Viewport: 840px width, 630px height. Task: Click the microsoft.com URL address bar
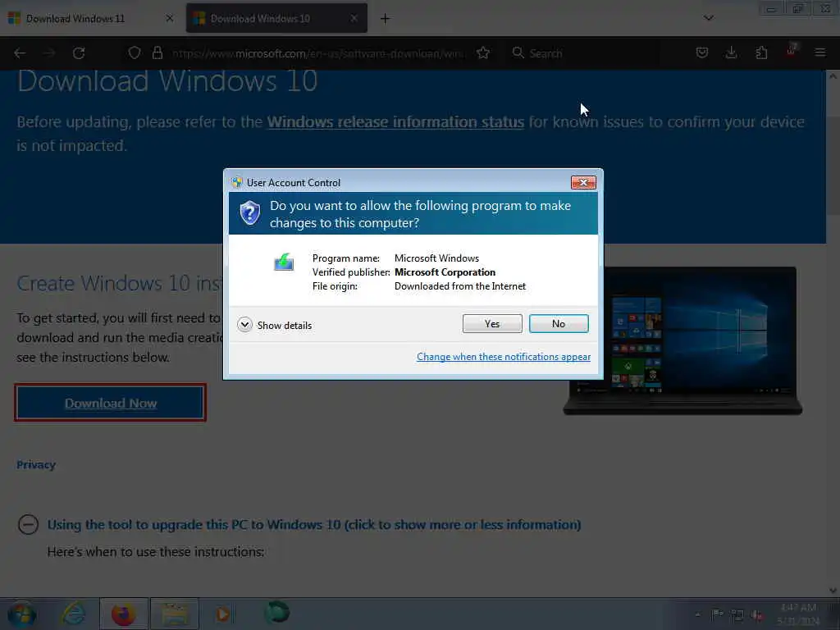coord(318,53)
